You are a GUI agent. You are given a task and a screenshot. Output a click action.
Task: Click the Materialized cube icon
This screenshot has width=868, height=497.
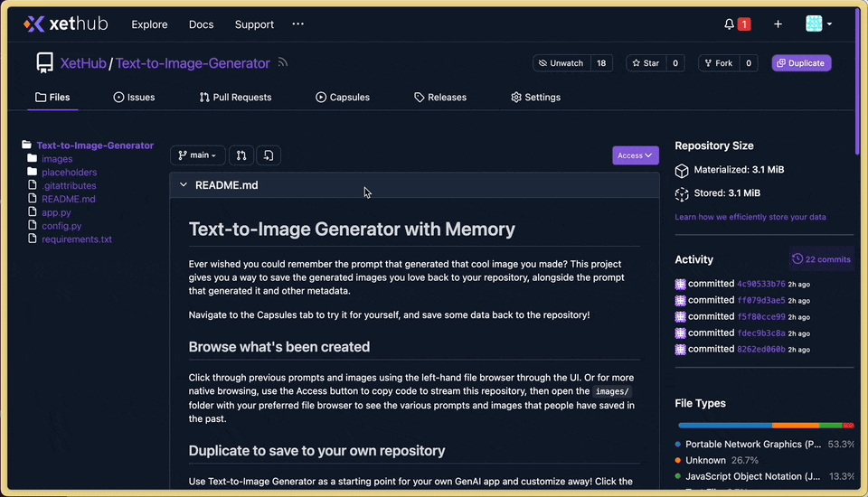pos(682,171)
